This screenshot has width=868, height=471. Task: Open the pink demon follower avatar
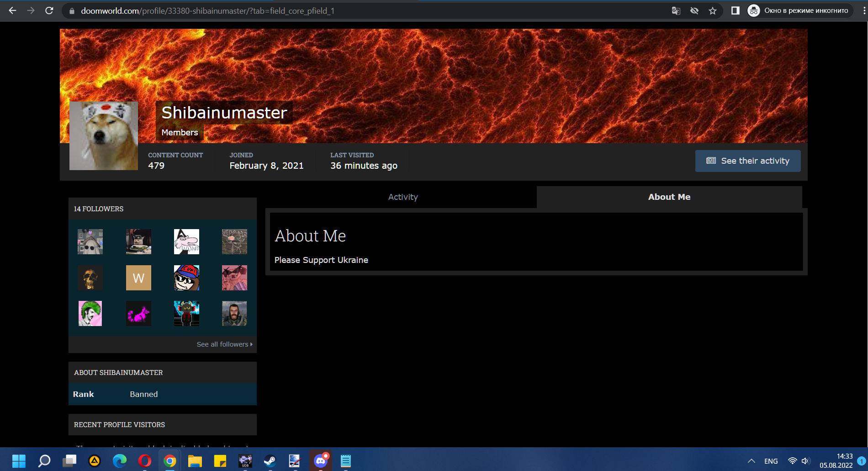point(234,278)
